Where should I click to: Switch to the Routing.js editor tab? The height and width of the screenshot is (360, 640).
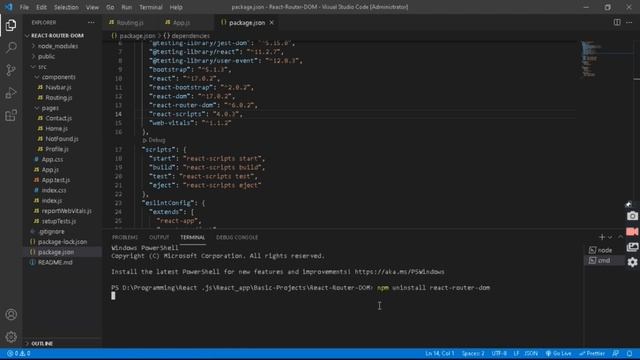click(x=130, y=22)
